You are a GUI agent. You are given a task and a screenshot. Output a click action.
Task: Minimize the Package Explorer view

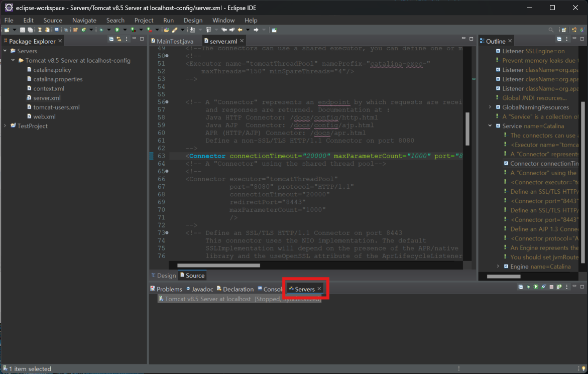134,39
